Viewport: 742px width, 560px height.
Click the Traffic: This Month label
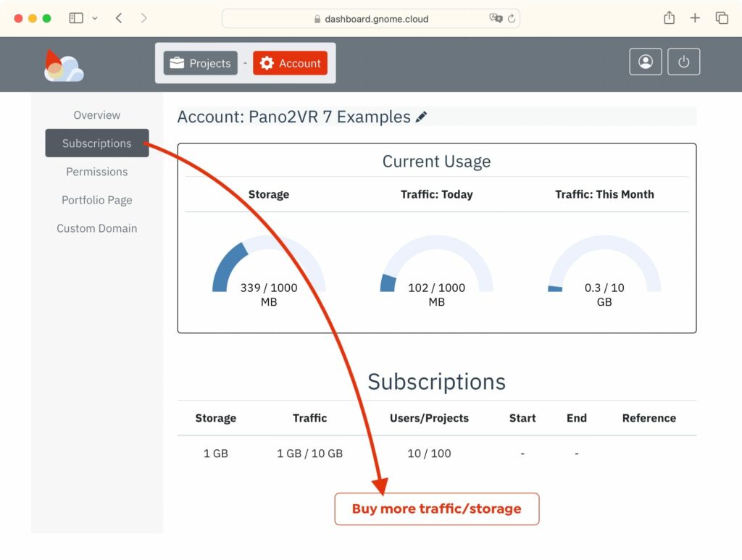point(604,194)
